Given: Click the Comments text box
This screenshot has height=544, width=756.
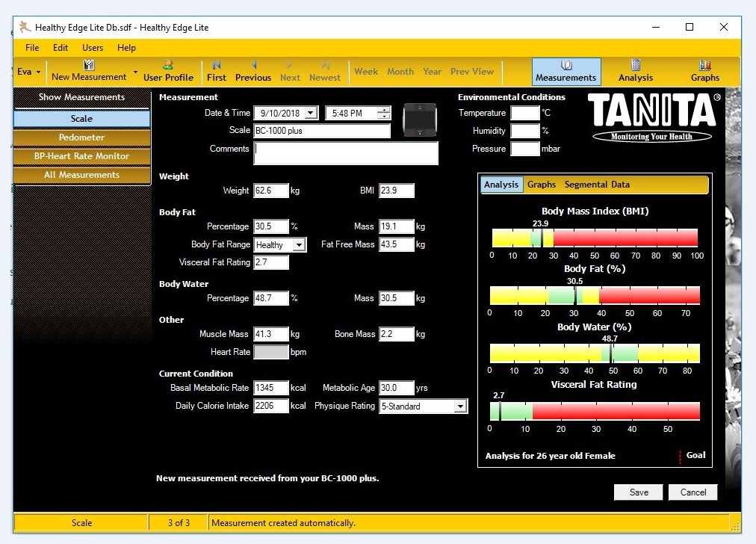Looking at the screenshot, I should (x=346, y=153).
